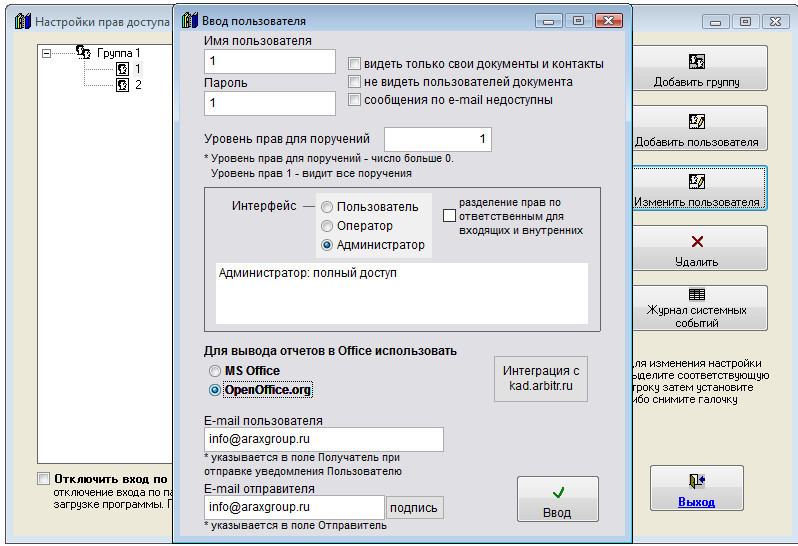The width and height of the screenshot is (798, 546).
Task: Maximize the Ввод пользователя dialog
Action: click(579, 21)
